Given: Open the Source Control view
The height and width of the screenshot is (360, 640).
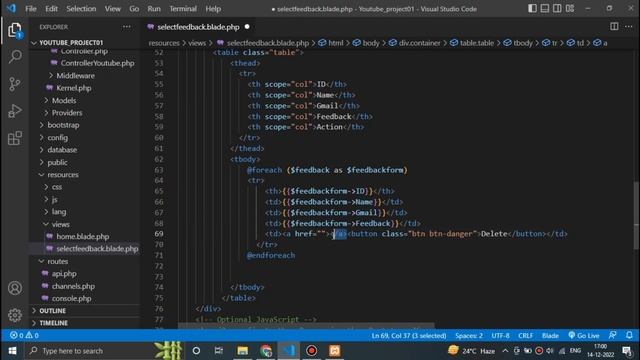Looking at the screenshot, I should (x=15, y=84).
